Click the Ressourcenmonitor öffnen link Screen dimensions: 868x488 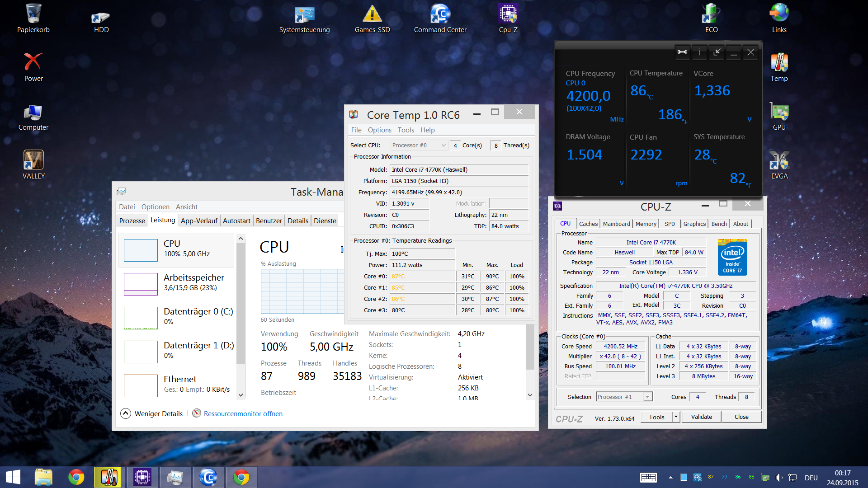(x=243, y=413)
